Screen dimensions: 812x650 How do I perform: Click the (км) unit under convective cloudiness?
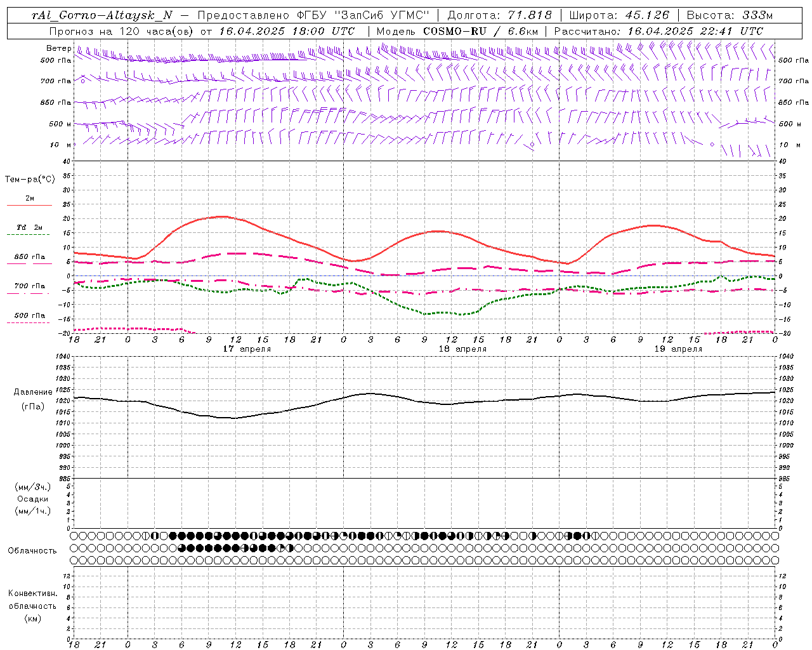pyautogui.click(x=32, y=618)
